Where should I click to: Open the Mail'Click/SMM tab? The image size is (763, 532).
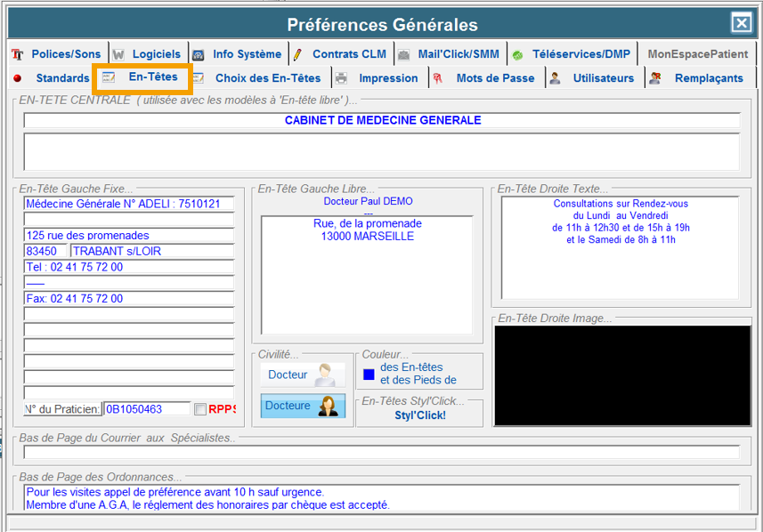pos(450,54)
